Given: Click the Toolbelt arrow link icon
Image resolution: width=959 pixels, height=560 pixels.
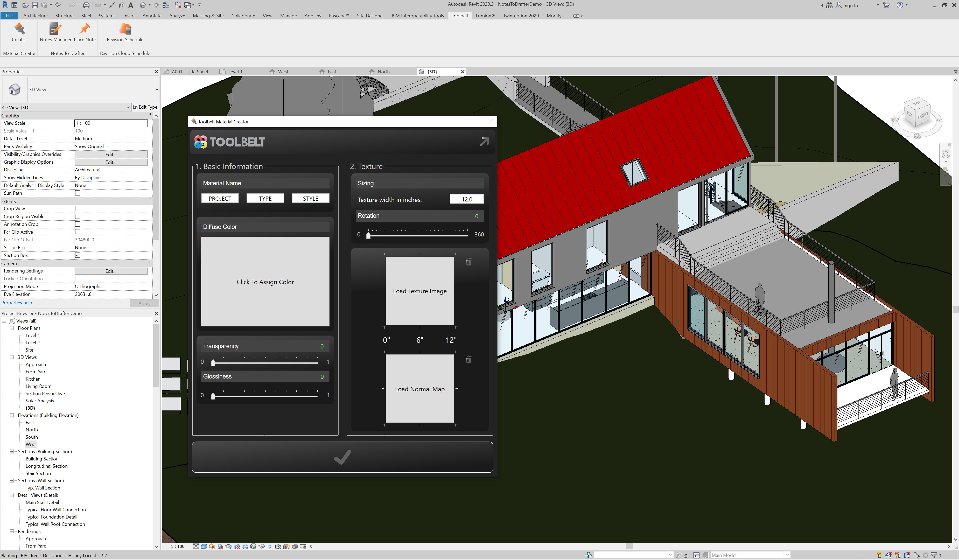Looking at the screenshot, I should point(484,142).
